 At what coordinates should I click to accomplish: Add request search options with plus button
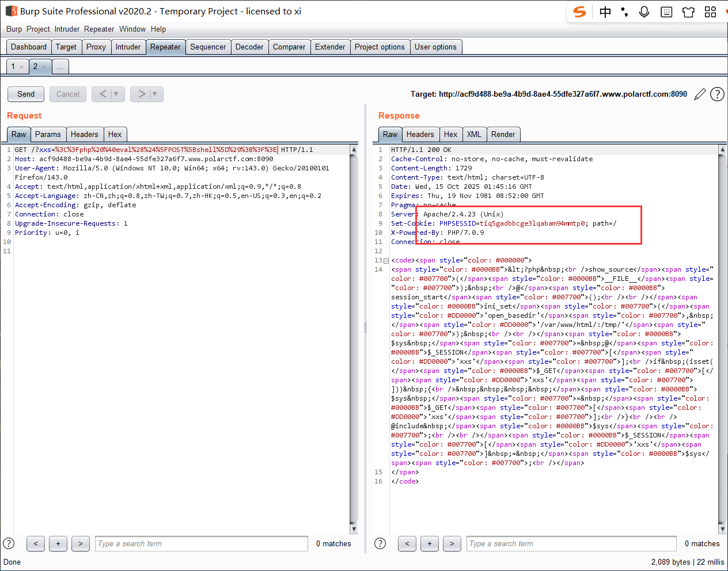pyautogui.click(x=58, y=543)
